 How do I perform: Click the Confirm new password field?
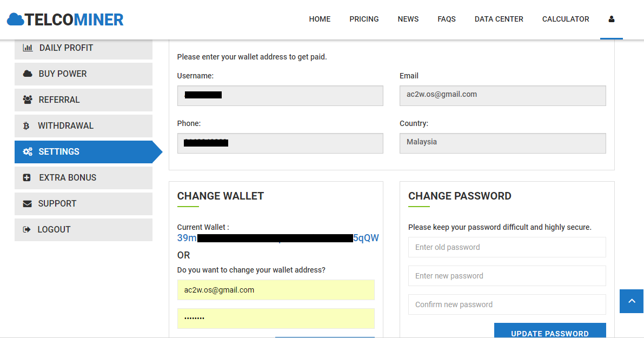507,304
